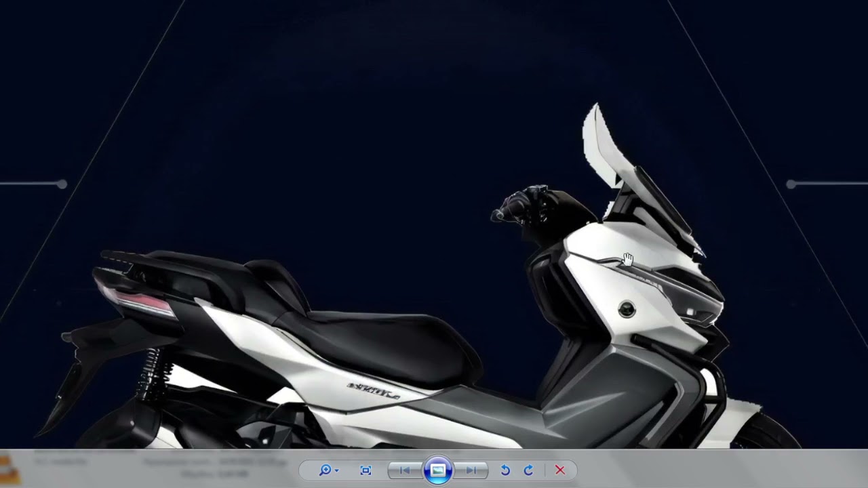868x488 pixels.
Task: Click the scooter photo in the viewer
Action: point(434,224)
